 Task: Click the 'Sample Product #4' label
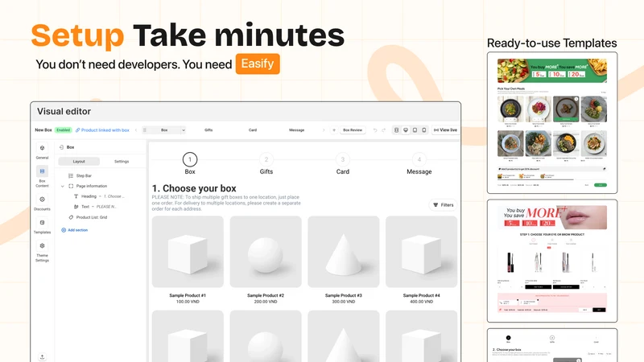[421, 295]
